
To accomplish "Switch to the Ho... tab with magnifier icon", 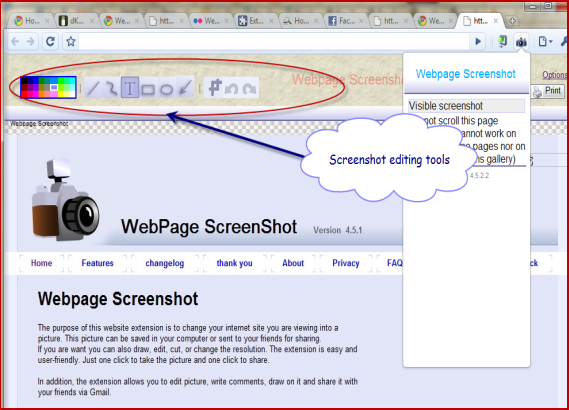I will (x=300, y=21).
